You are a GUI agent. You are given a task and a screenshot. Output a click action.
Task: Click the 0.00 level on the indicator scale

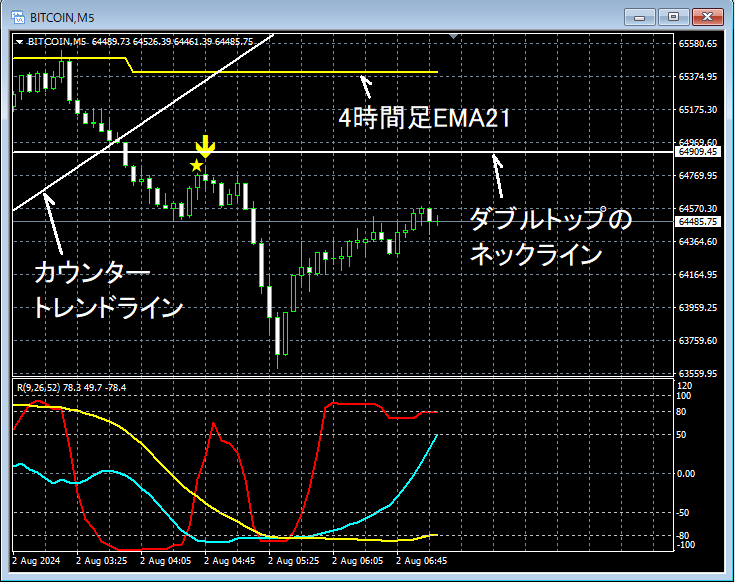[x=686, y=474]
